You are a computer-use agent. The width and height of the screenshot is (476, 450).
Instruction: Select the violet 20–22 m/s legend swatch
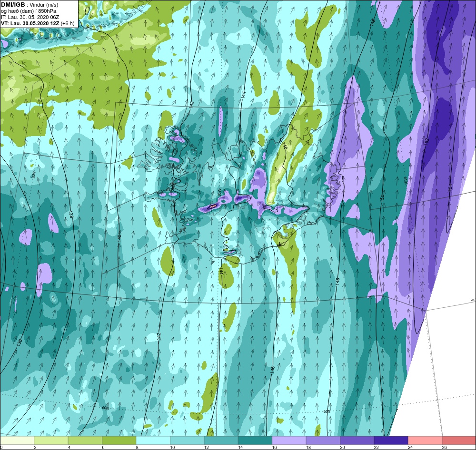point(357,440)
